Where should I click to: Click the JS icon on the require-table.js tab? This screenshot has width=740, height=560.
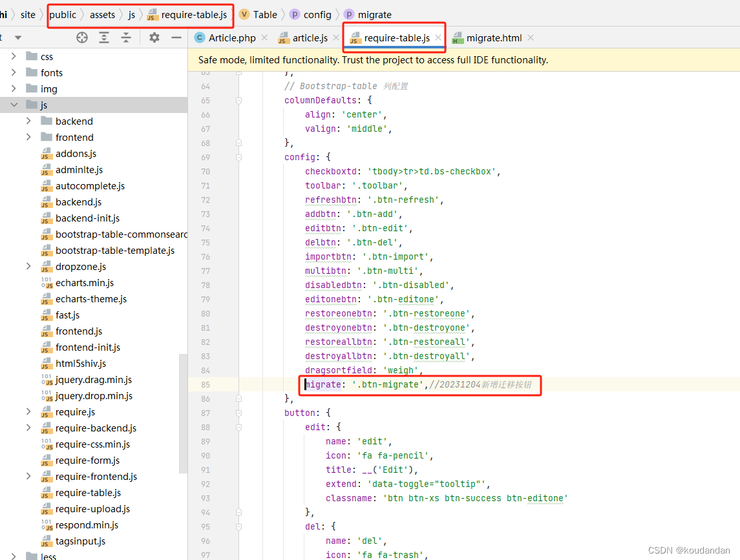pos(354,37)
